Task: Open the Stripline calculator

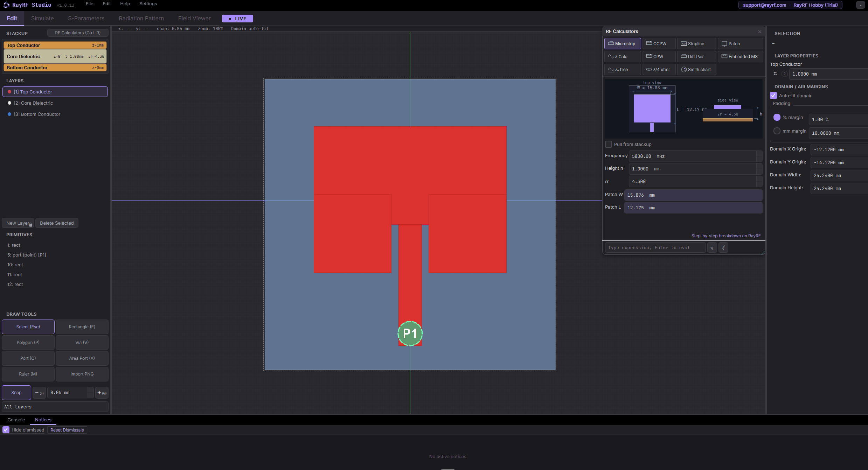Action: tap(696, 44)
